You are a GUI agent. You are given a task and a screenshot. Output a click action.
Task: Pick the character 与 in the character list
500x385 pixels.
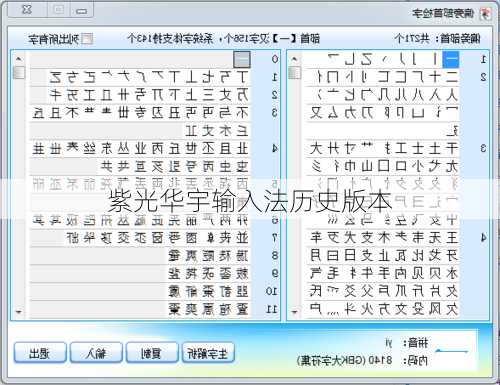click(225, 113)
